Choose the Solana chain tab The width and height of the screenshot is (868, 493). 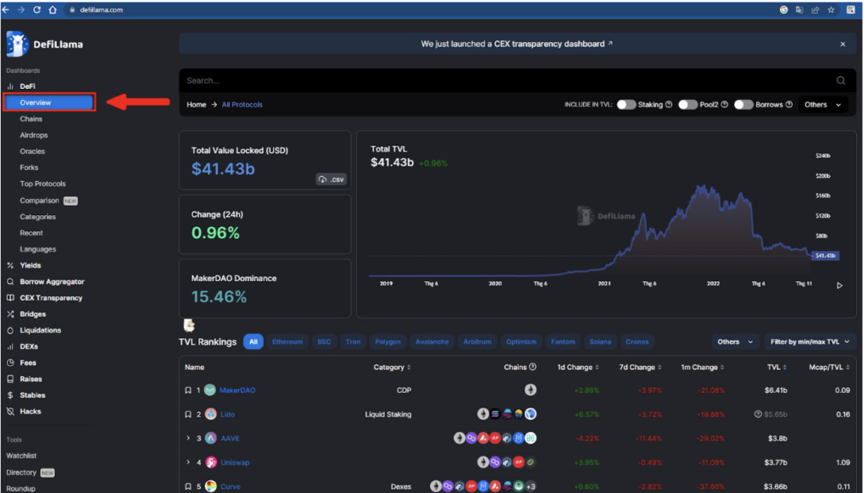click(600, 342)
